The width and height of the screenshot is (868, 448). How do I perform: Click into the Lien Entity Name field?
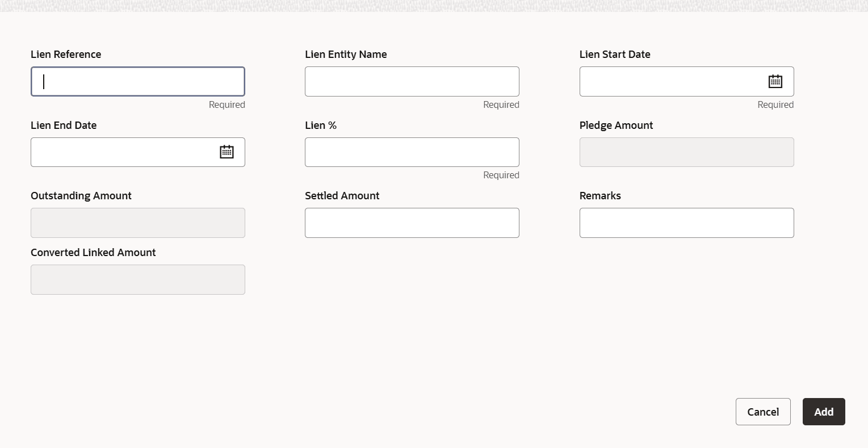click(x=412, y=81)
